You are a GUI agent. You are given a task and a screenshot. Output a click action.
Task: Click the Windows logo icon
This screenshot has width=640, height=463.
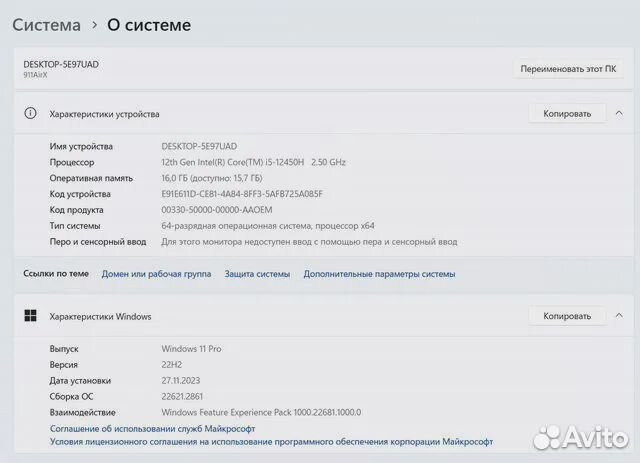[x=30, y=316]
